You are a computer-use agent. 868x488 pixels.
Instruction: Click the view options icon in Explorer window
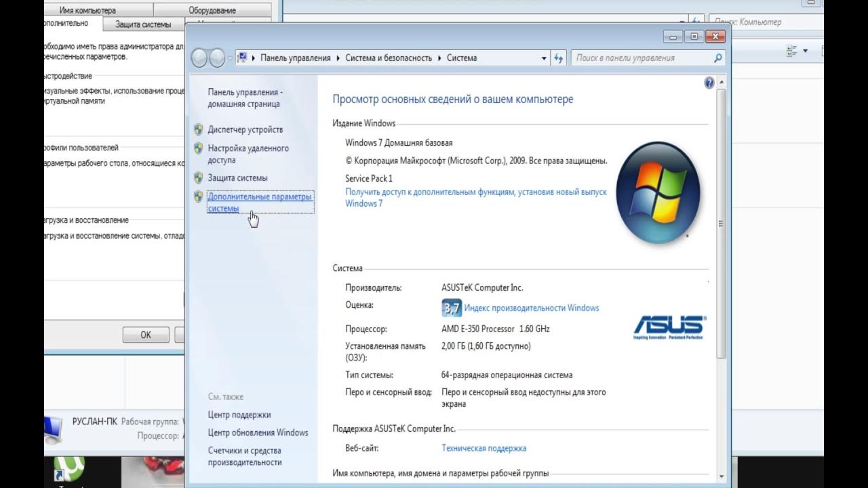(x=791, y=51)
